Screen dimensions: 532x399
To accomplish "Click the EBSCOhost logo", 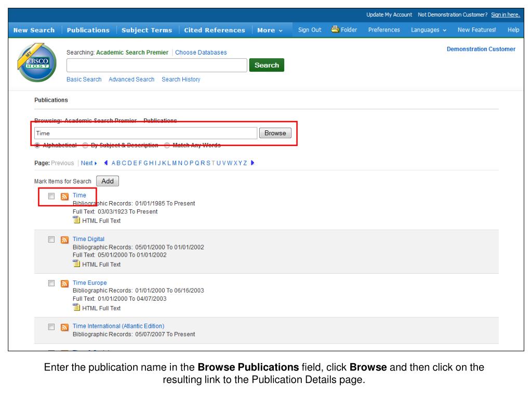I will [37, 62].
